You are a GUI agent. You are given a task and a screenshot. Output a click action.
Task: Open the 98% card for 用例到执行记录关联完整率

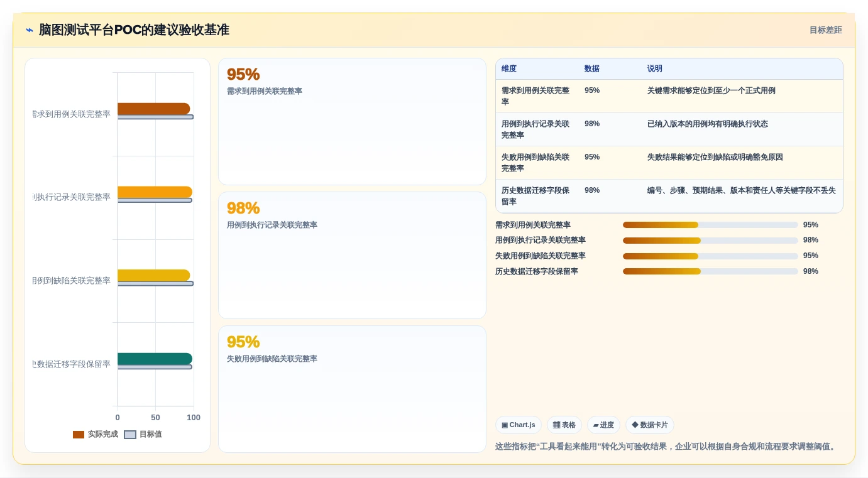(x=352, y=256)
